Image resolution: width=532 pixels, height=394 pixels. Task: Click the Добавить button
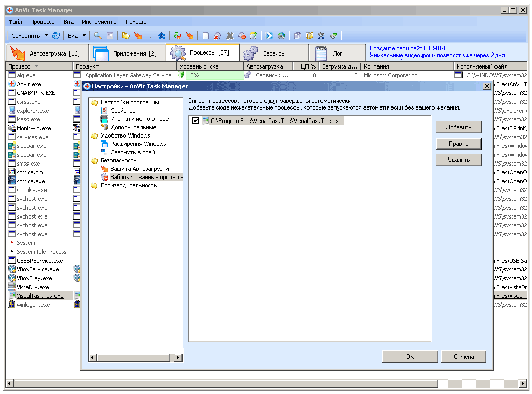pyautogui.click(x=458, y=127)
